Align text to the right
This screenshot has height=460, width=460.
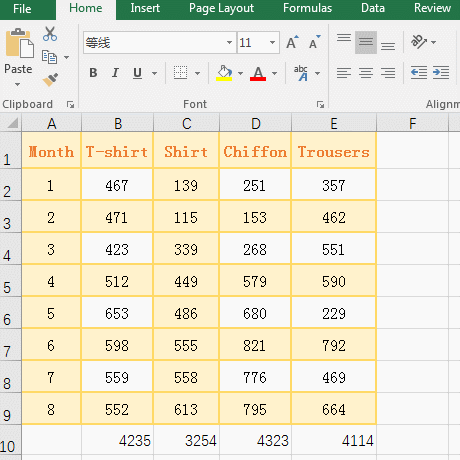pyautogui.click(x=388, y=73)
